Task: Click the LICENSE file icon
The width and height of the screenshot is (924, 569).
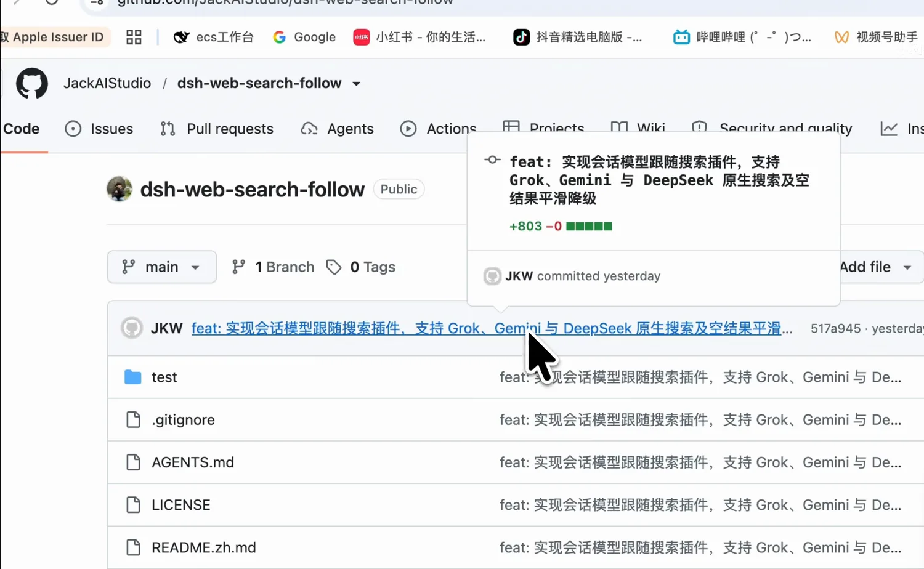Action: pos(133,505)
